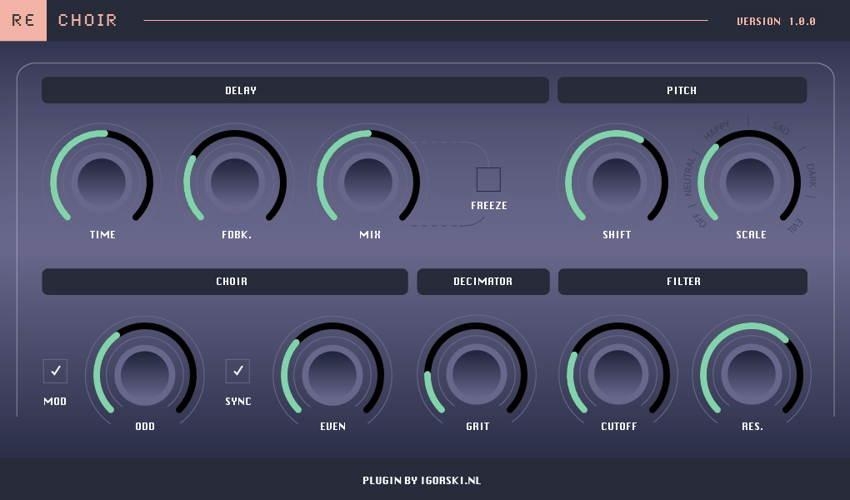Viewport: 850px width, 500px height.
Task: Click the CHOIR section header
Action: (x=225, y=281)
